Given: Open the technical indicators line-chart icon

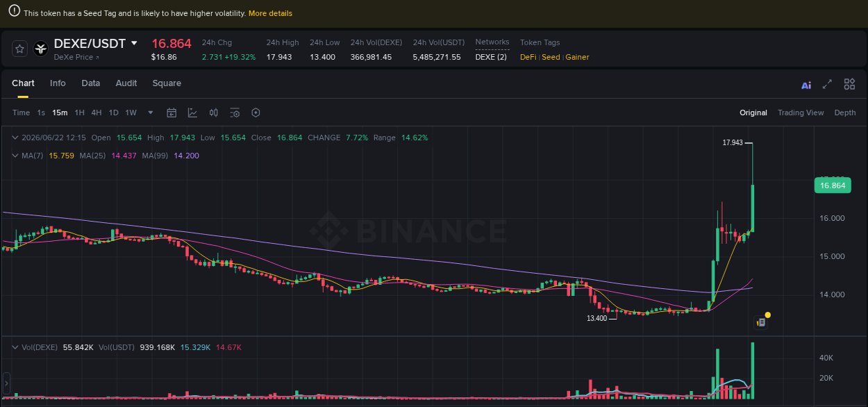Looking at the screenshot, I should tap(192, 113).
